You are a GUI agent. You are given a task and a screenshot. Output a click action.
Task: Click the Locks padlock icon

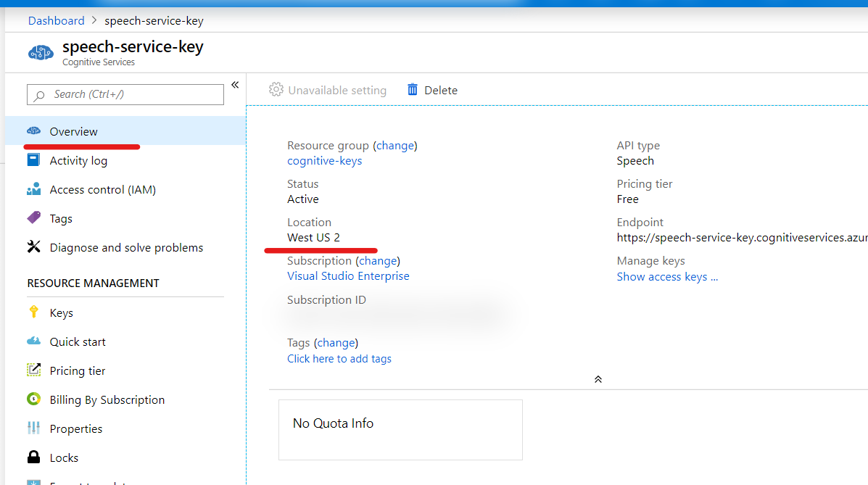[x=34, y=457]
